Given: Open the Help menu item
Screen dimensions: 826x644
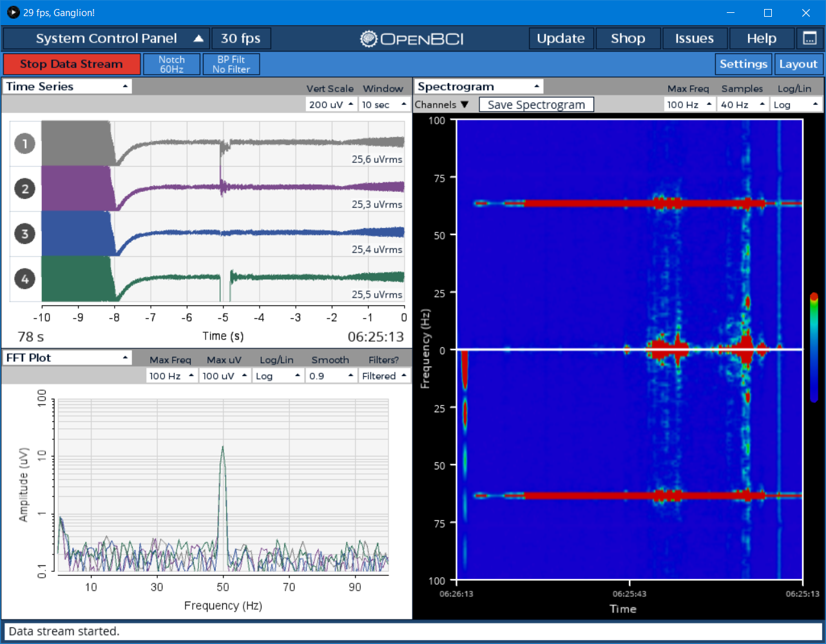Looking at the screenshot, I should pyautogui.click(x=762, y=38).
